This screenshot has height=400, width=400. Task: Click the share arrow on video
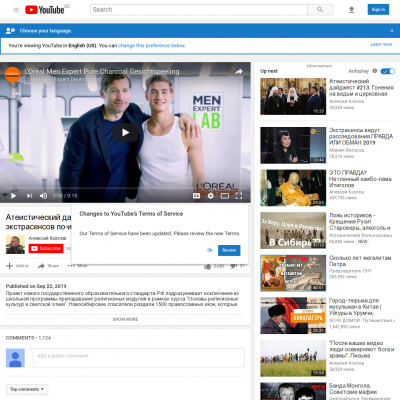[x=239, y=71]
